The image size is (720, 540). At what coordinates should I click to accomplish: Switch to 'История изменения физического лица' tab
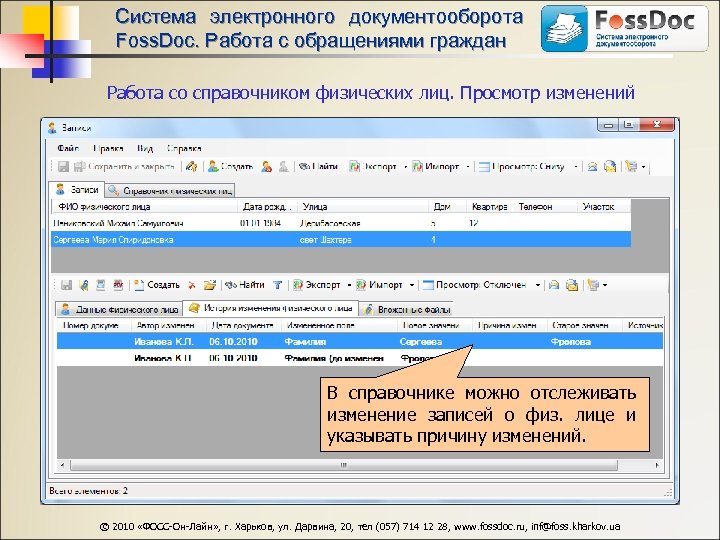point(270,308)
